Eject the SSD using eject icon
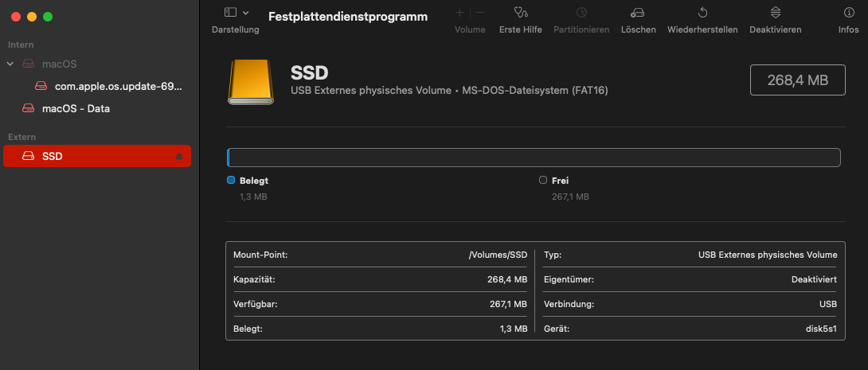This screenshot has width=868, height=370. pyautogui.click(x=179, y=157)
